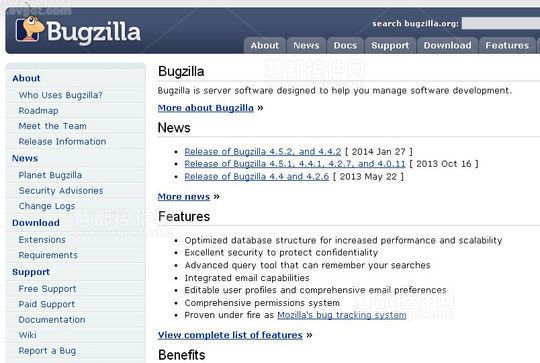Viewport: 540px width, 363px height.
Task: Click the News section heading
Action: coord(174,128)
